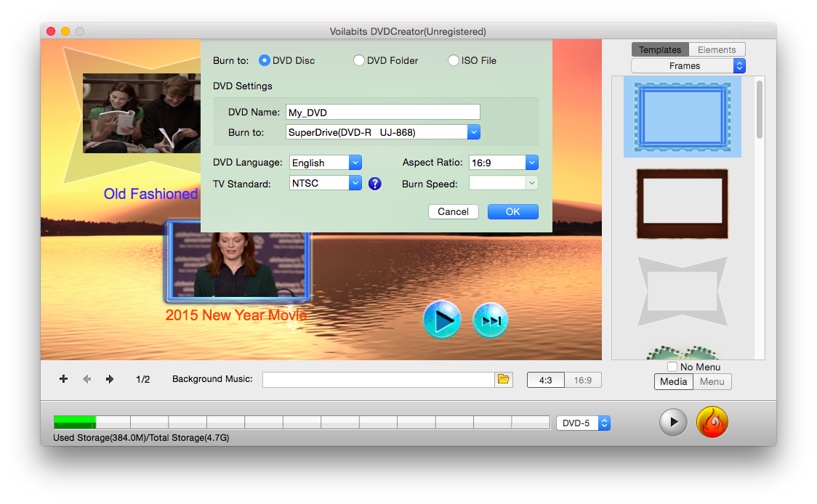The height and width of the screenshot is (504, 817).
Task: Click the blue play button on menu
Action: coord(442,320)
